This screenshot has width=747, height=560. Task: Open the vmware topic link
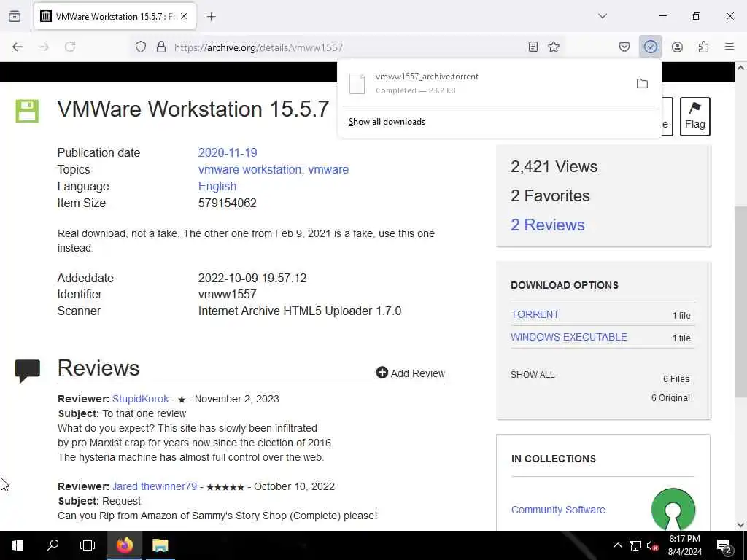coord(328,169)
